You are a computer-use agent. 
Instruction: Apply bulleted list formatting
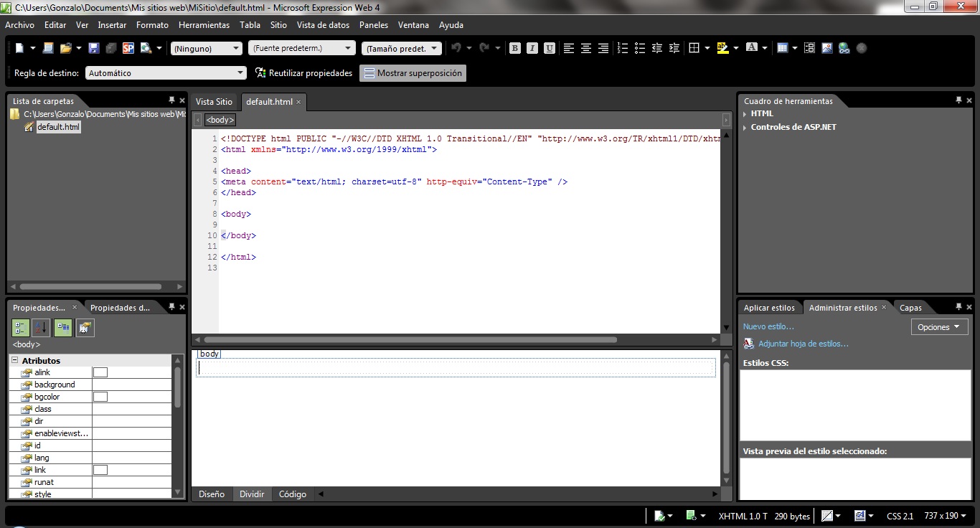pyautogui.click(x=640, y=48)
